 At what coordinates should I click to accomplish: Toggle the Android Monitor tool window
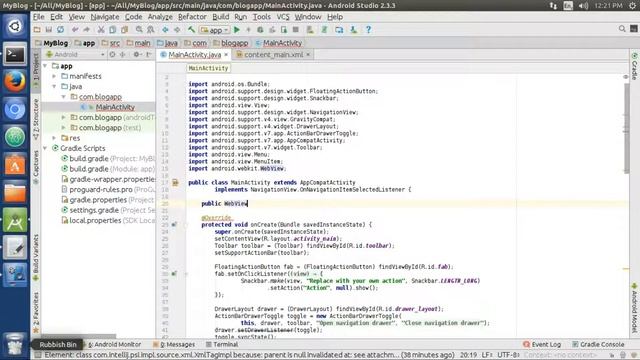[x=115, y=344]
